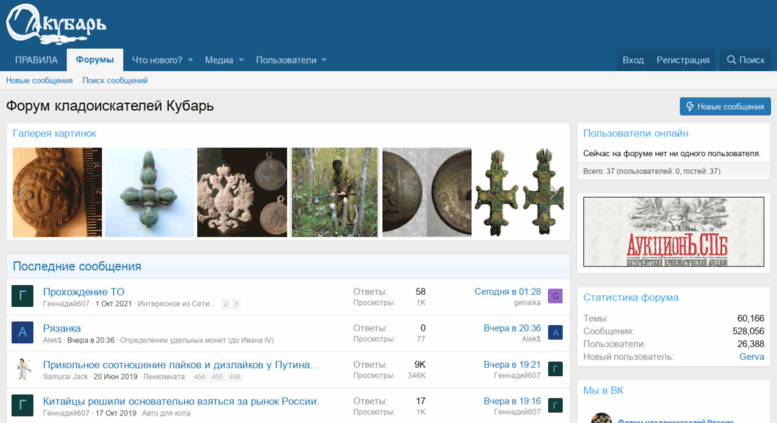
Task: Open new user Gerva profile
Action: (x=751, y=357)
